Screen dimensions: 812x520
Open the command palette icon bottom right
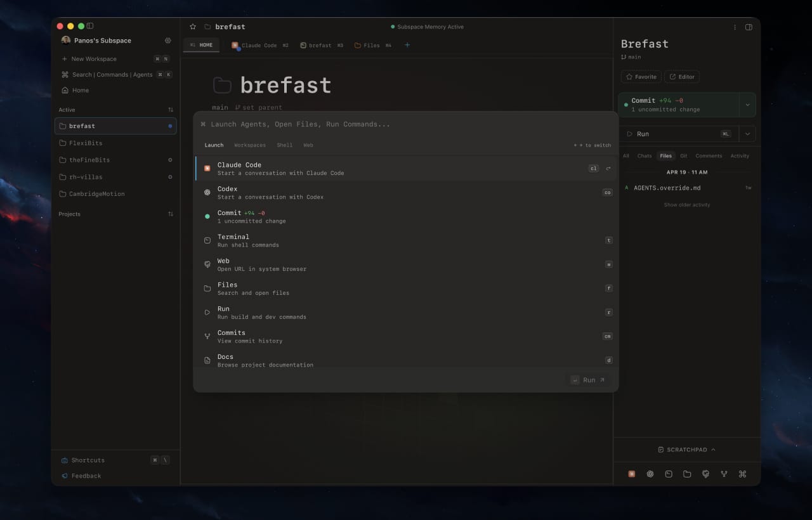(x=742, y=474)
